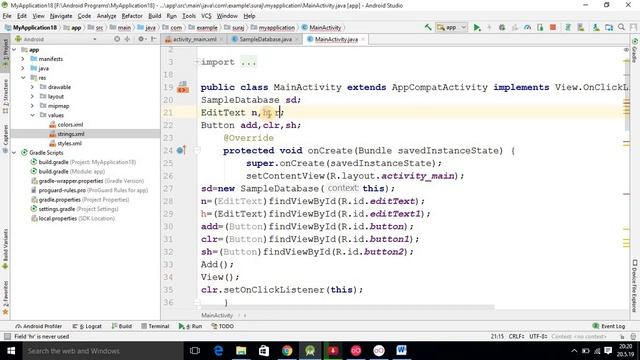Open the SDK Manager icon
This screenshot has height=360, width=640.
coord(596,27)
